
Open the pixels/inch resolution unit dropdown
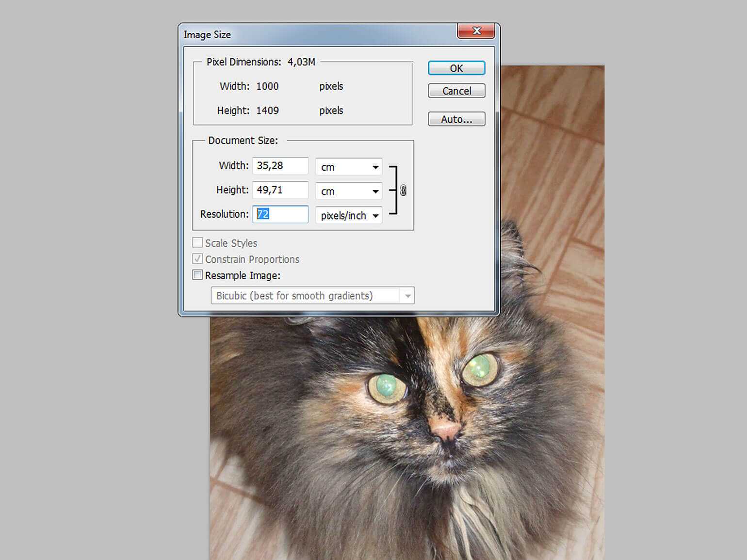349,215
